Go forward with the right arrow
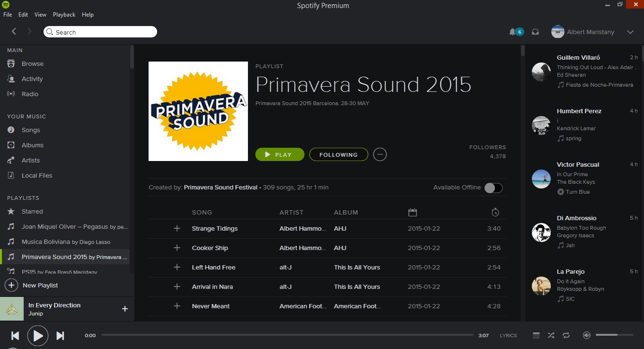The height and width of the screenshot is (349, 644). [x=29, y=32]
